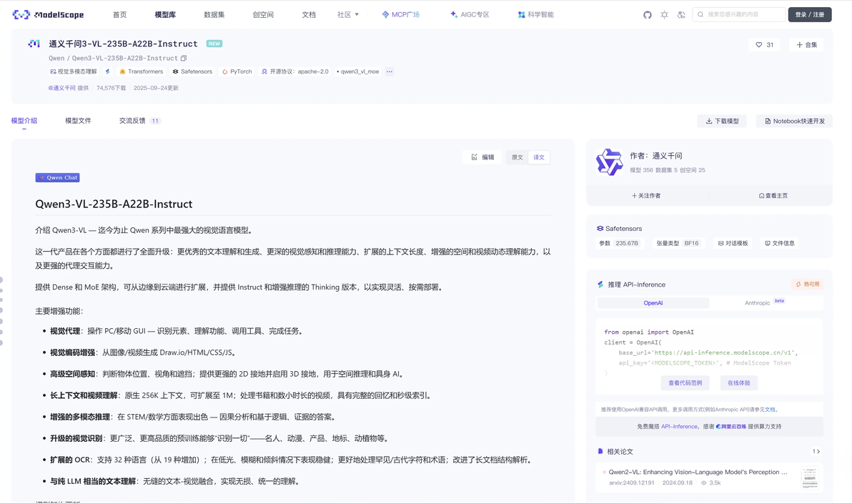The width and height of the screenshot is (852, 504).
Task: Open the 数据集 nav item
Action: 214,15
